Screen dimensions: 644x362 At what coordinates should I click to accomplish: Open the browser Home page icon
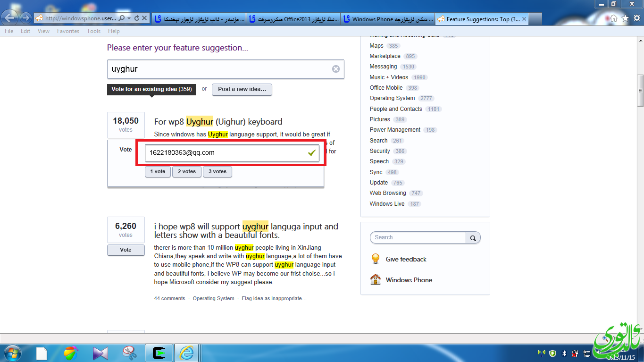pyautogui.click(x=614, y=18)
